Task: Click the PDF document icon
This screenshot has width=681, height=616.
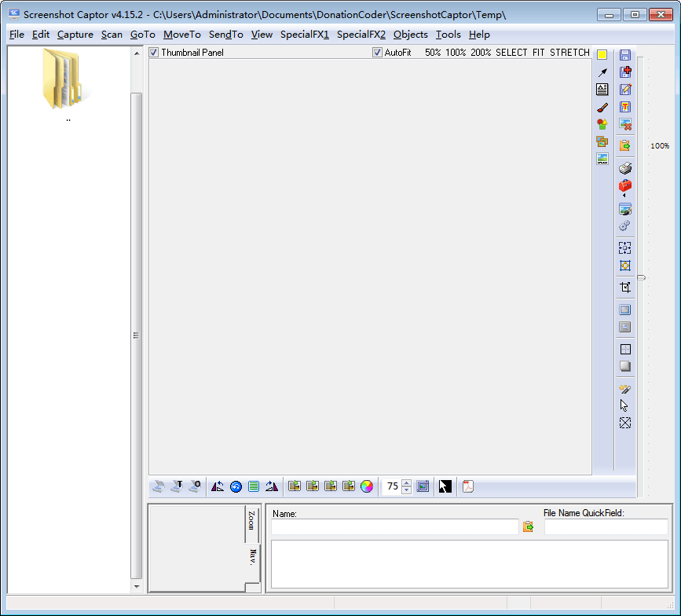Action: [x=468, y=486]
